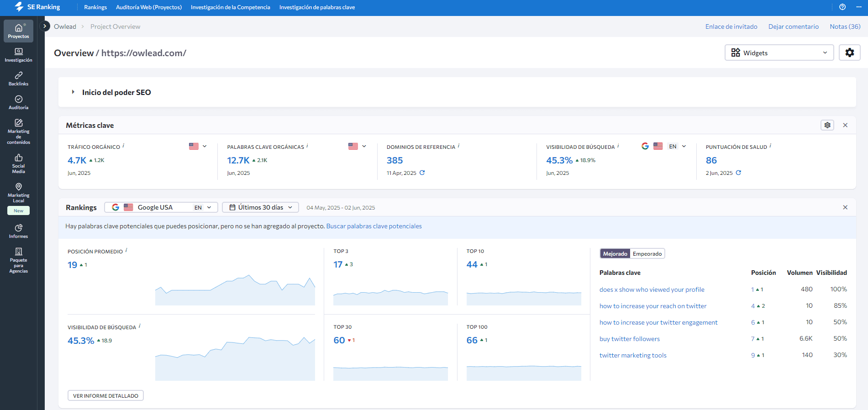Image resolution: width=868 pixels, height=410 pixels.
Task: Switch to the Empeorado keywords view
Action: [647, 253]
